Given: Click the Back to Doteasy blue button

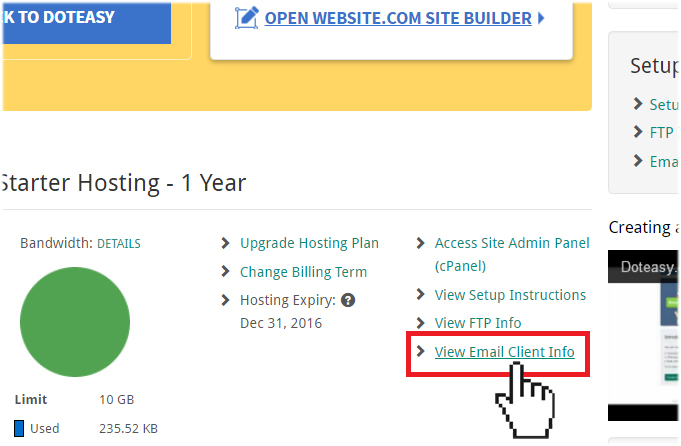Looking at the screenshot, I should pyautogui.click(x=86, y=22).
